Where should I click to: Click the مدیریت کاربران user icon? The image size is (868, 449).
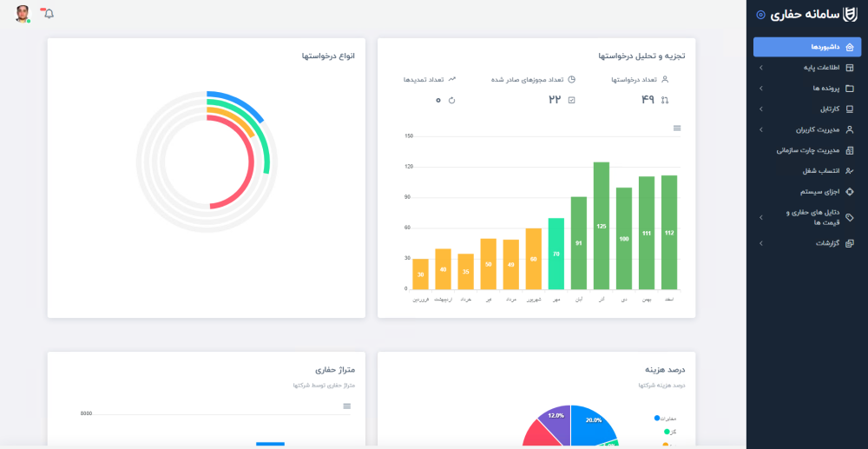coord(850,129)
